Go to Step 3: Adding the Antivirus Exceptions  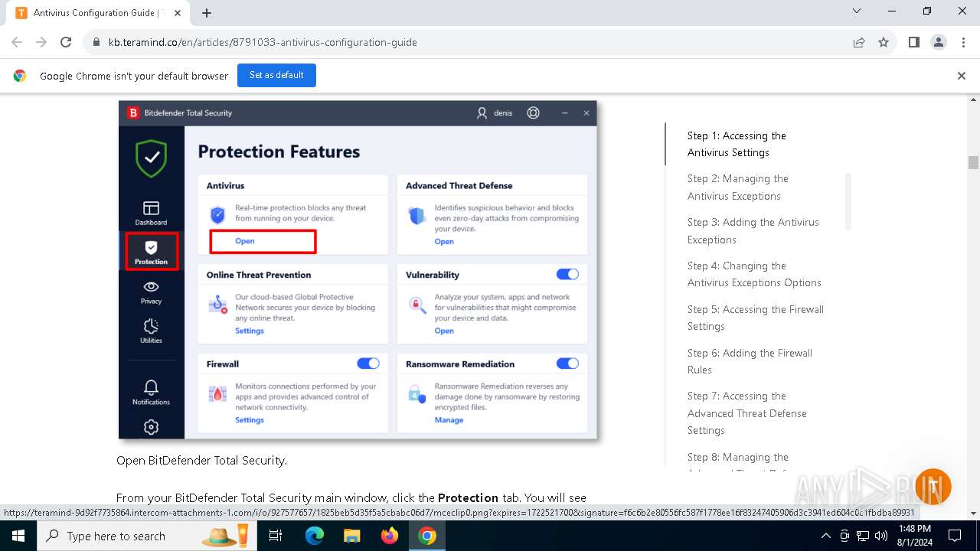(753, 231)
